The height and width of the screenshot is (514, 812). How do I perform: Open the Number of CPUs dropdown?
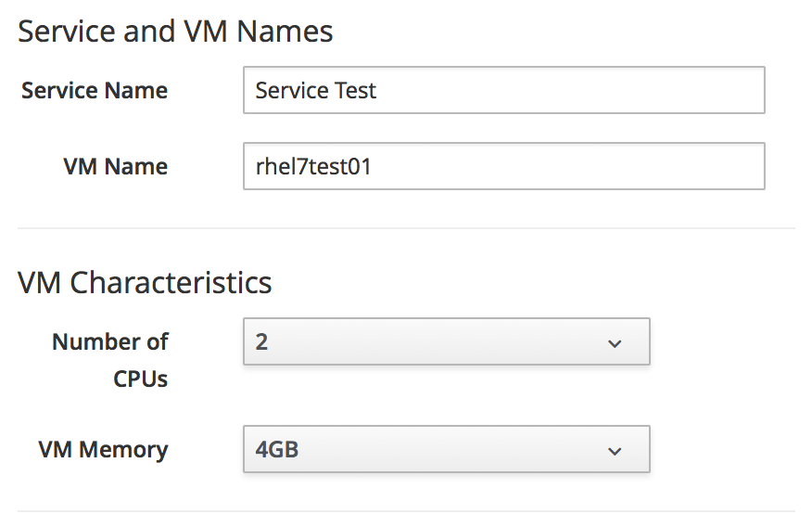(x=446, y=342)
